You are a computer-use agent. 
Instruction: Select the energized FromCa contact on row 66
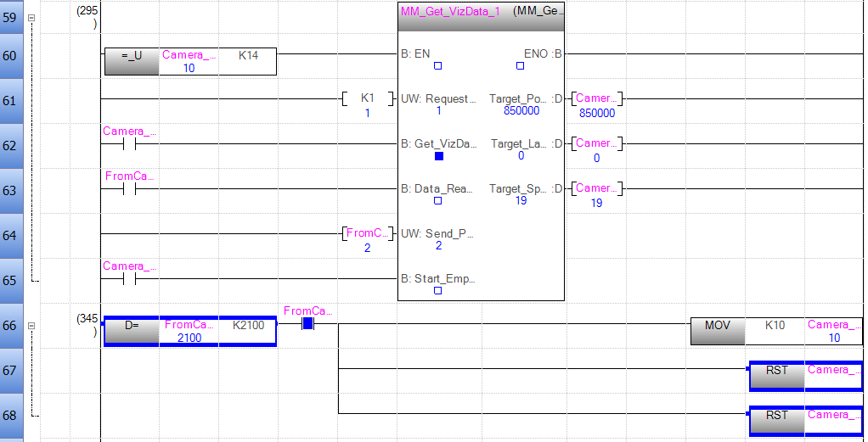pos(307,323)
